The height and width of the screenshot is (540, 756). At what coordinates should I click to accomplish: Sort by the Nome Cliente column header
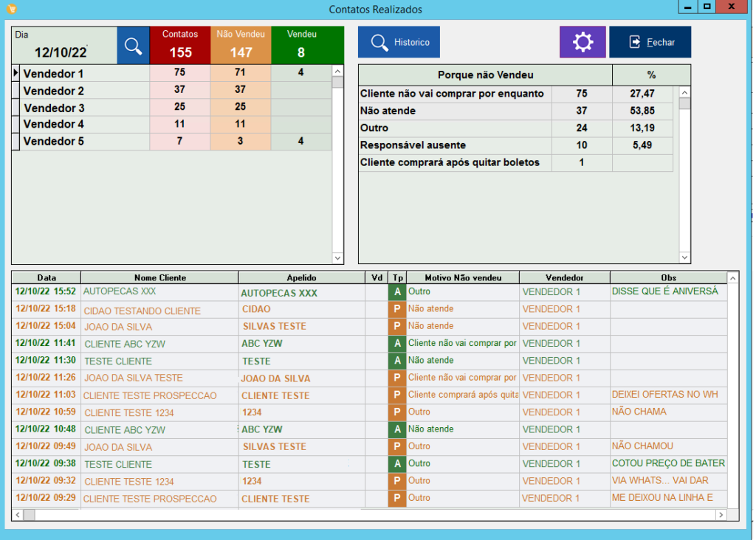coord(160,278)
